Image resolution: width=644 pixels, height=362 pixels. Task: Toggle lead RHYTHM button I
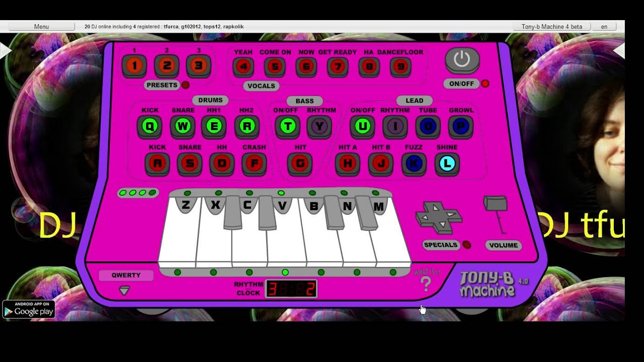[395, 127]
